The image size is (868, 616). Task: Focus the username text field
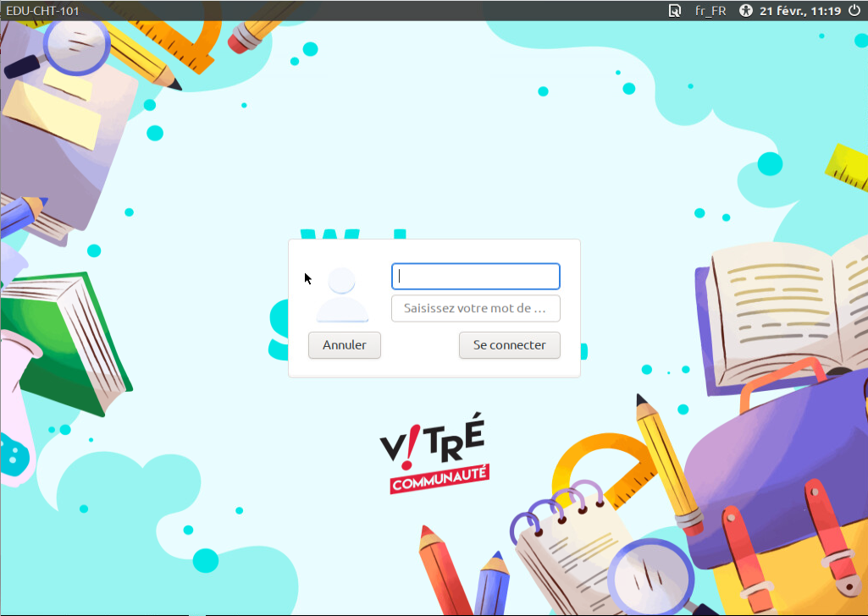point(475,277)
